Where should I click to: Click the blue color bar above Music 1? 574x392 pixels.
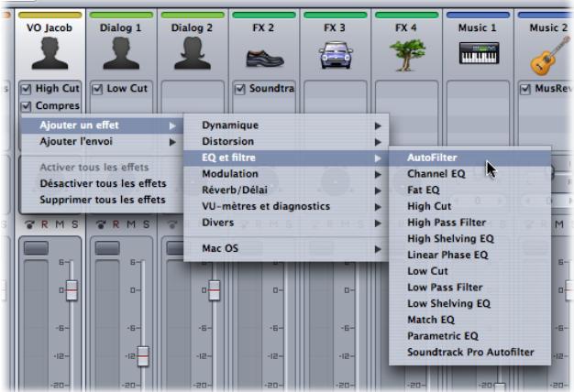click(x=478, y=15)
